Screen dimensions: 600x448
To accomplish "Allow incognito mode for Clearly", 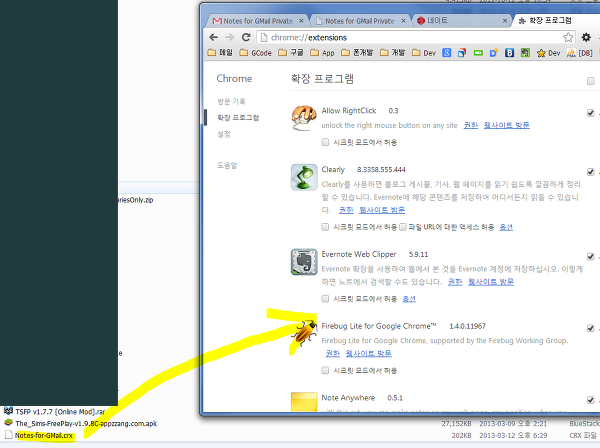I will (325, 227).
